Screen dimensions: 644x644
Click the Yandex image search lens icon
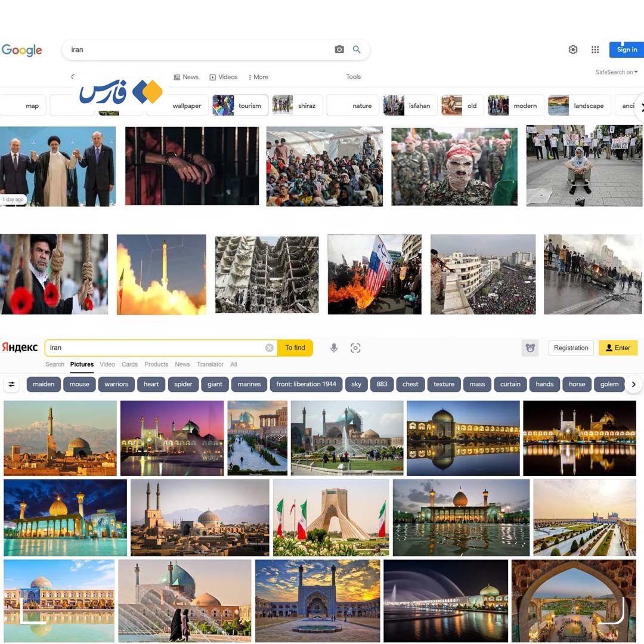tap(355, 348)
